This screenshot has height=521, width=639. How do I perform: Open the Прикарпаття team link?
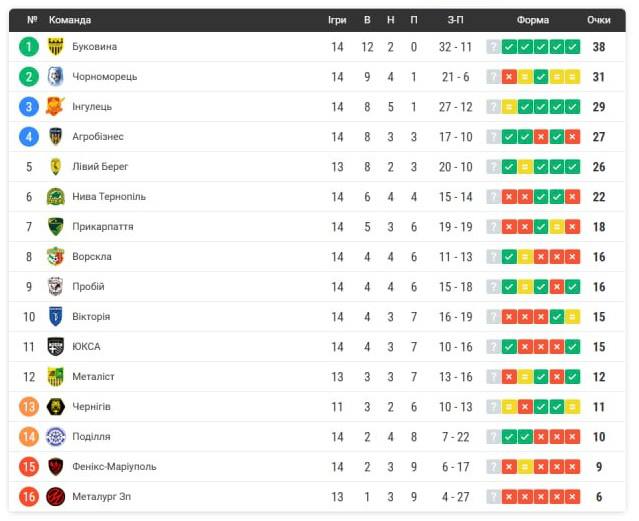click(102, 226)
